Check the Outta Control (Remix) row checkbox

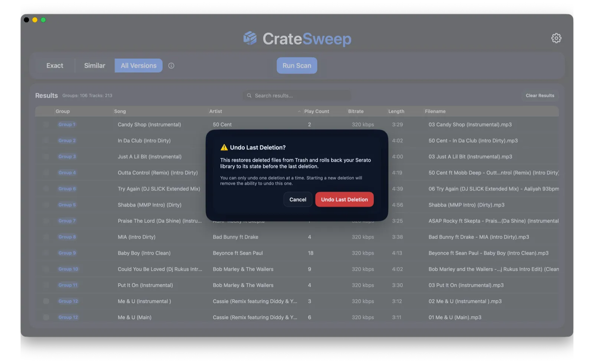[46, 173]
